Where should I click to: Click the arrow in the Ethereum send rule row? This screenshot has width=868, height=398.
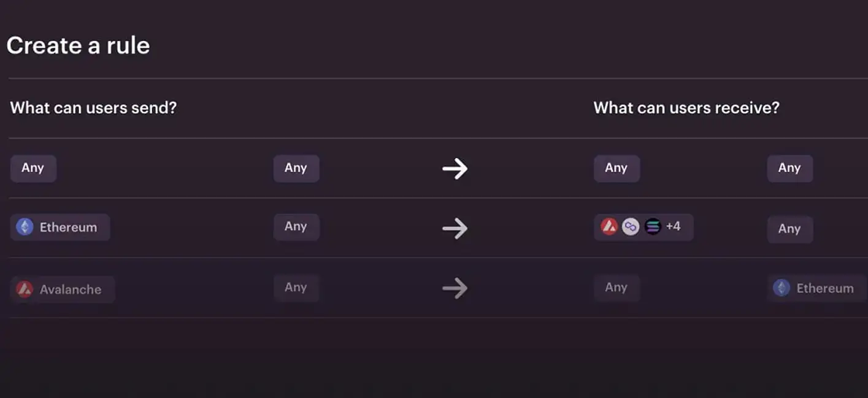click(x=455, y=228)
